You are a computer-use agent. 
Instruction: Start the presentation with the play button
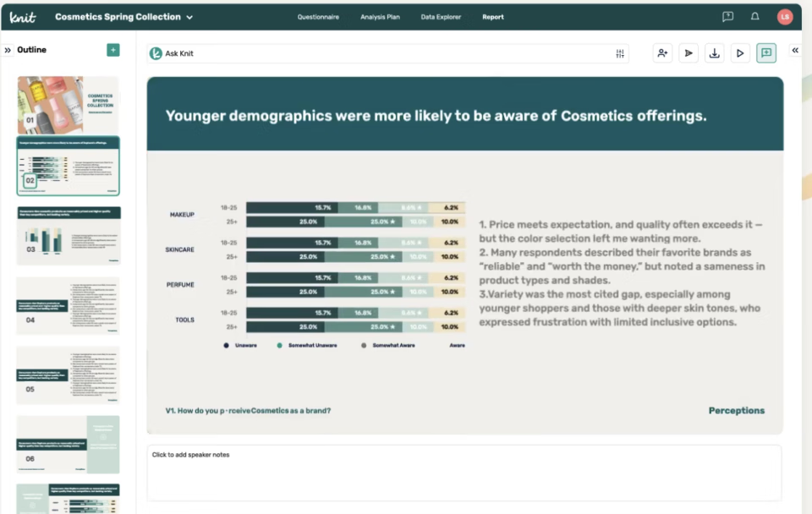(x=740, y=53)
